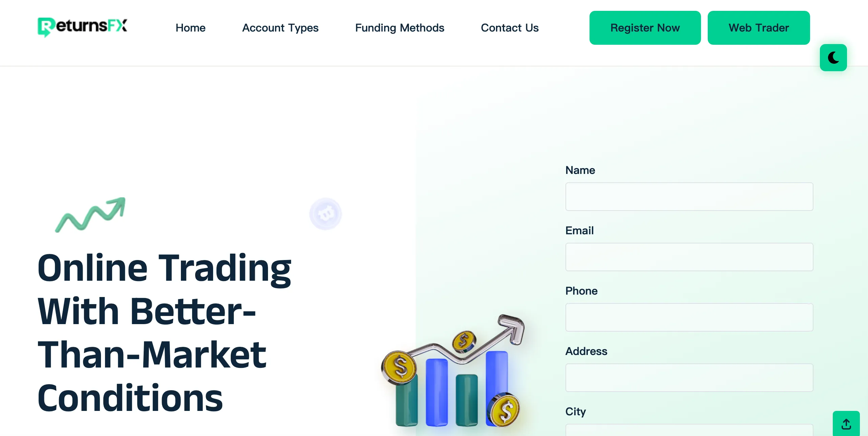Screen dimensions: 868x436
Task: Click the dollar coin at the chart's bottom right
Action: point(504,410)
